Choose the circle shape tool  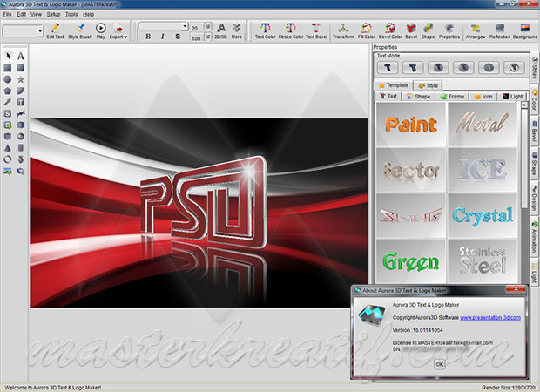pyautogui.click(x=8, y=79)
